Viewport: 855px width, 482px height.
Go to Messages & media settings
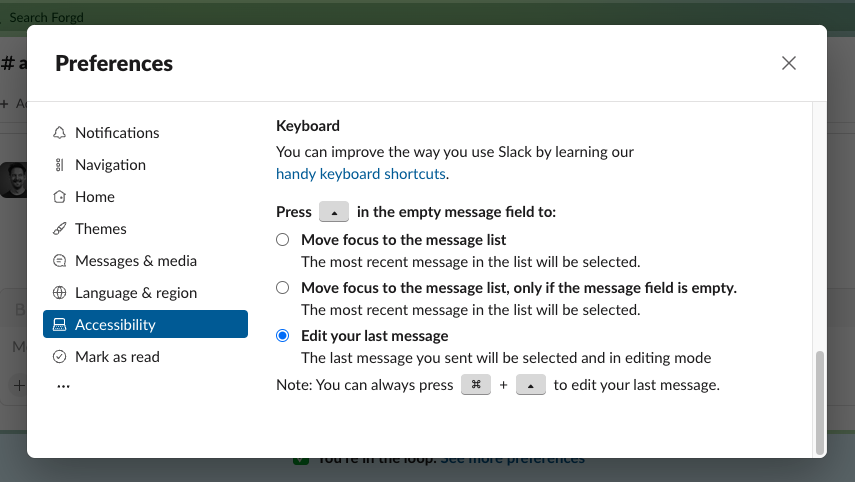(x=145, y=261)
